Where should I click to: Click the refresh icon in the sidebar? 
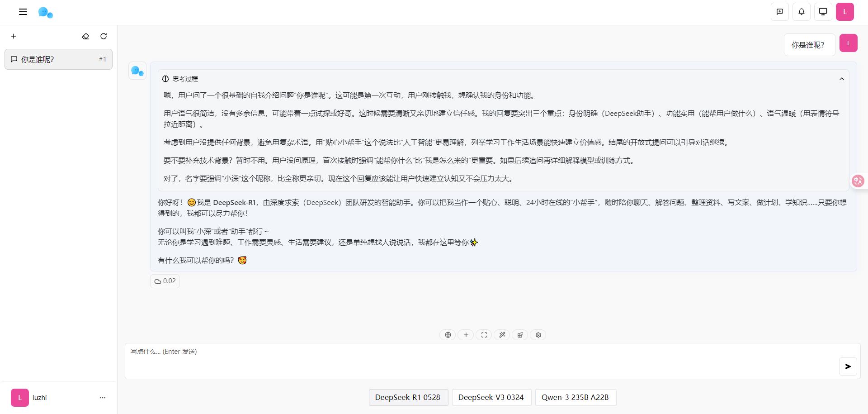click(x=104, y=36)
